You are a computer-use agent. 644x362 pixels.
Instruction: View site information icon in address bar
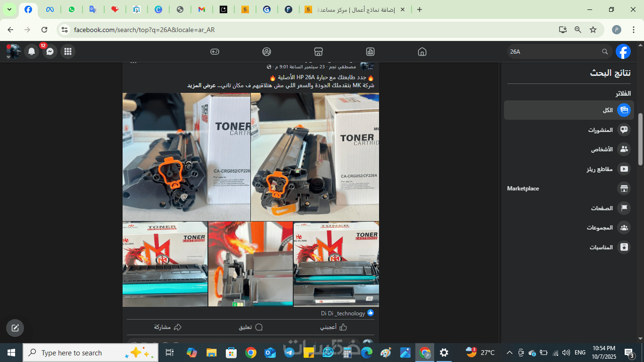[x=65, y=30]
